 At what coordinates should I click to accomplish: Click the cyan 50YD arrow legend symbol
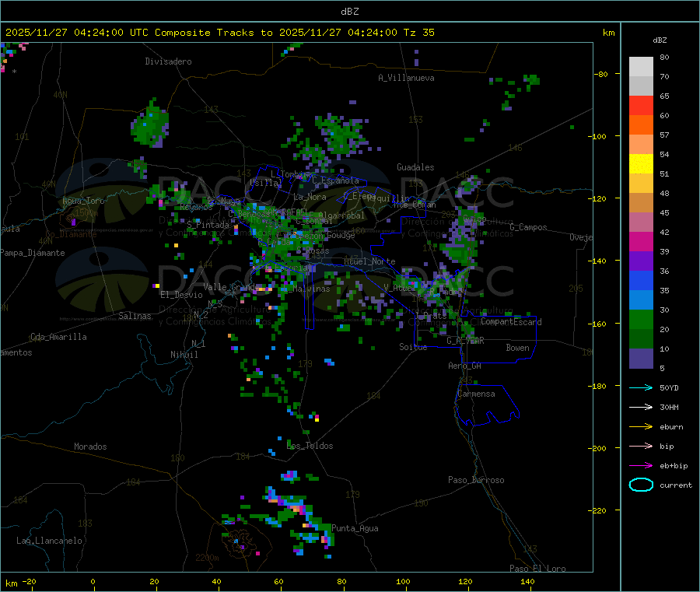point(641,387)
